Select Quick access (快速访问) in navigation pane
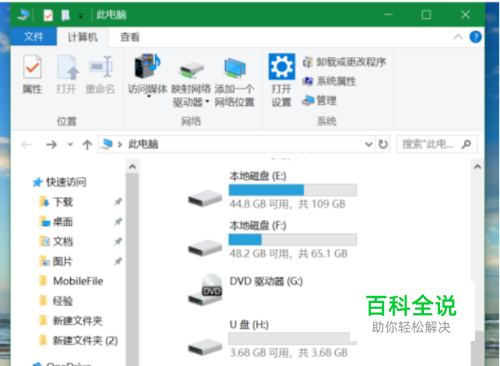This screenshot has height=366, width=500. point(59,182)
